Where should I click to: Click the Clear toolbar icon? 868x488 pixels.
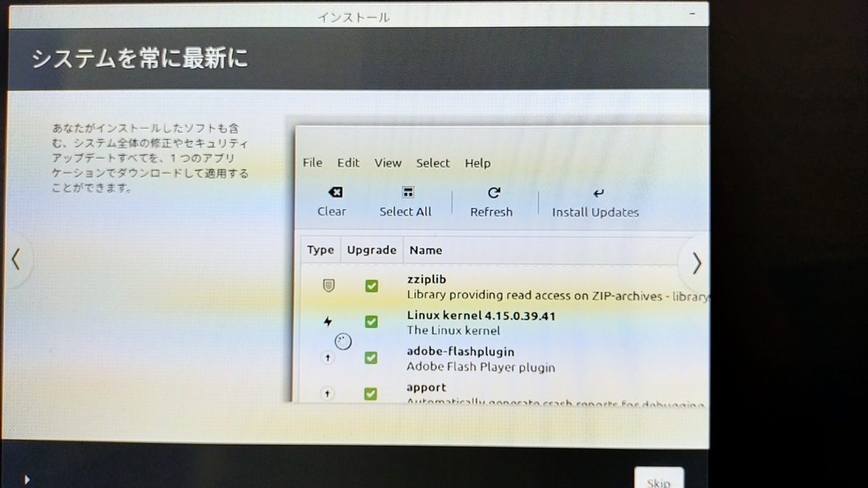coord(335,192)
